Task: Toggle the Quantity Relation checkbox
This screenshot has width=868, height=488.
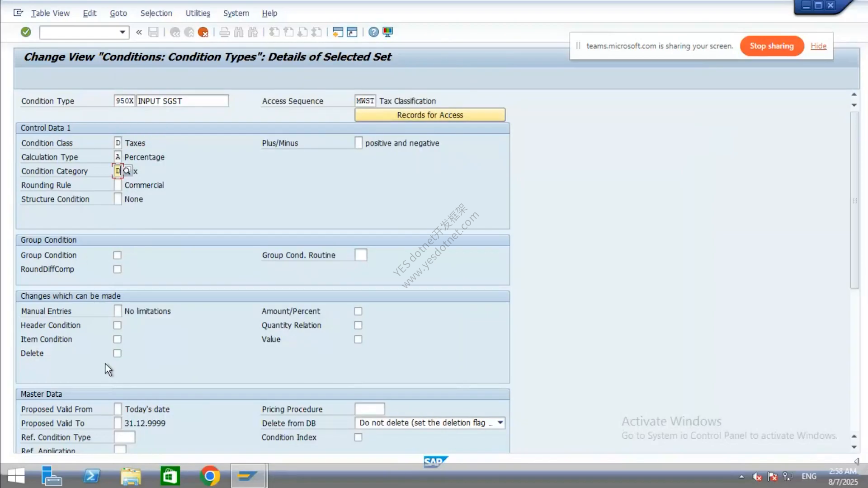Action: [x=358, y=325]
